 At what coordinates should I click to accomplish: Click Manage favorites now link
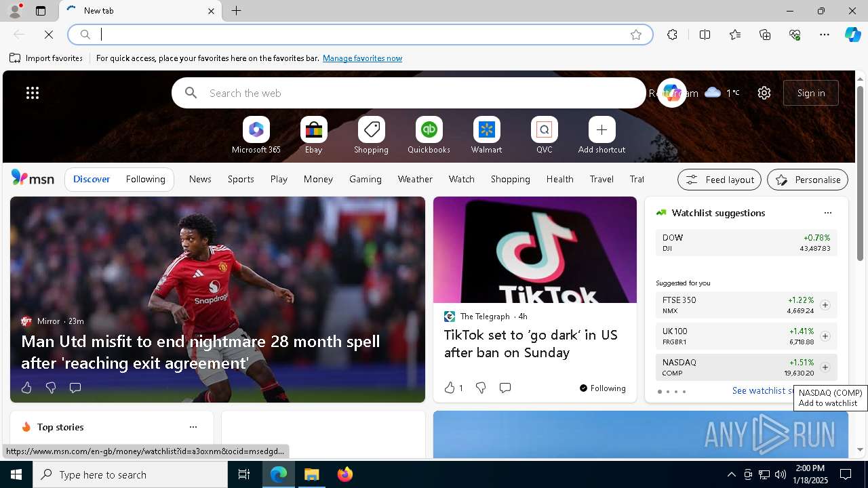click(362, 58)
